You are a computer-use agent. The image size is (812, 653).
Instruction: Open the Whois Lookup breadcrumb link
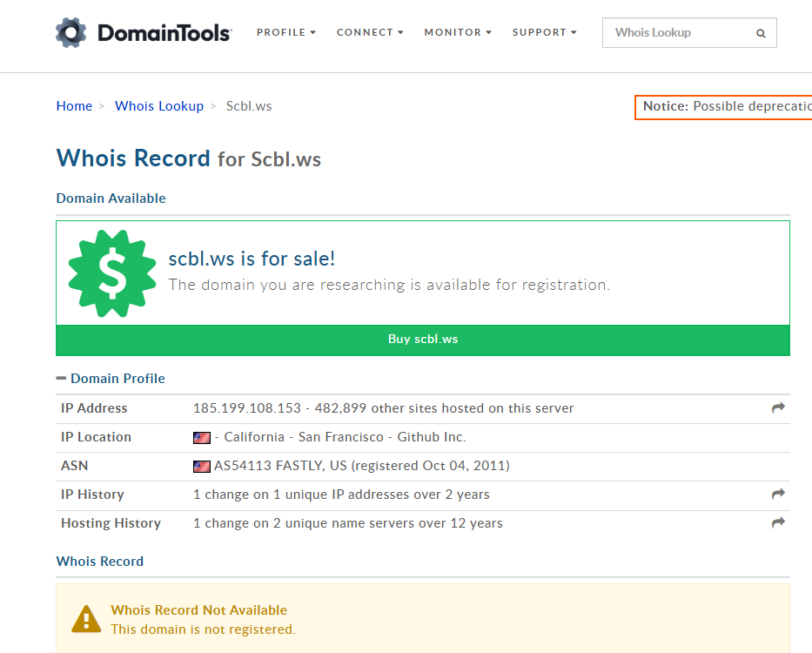click(159, 106)
